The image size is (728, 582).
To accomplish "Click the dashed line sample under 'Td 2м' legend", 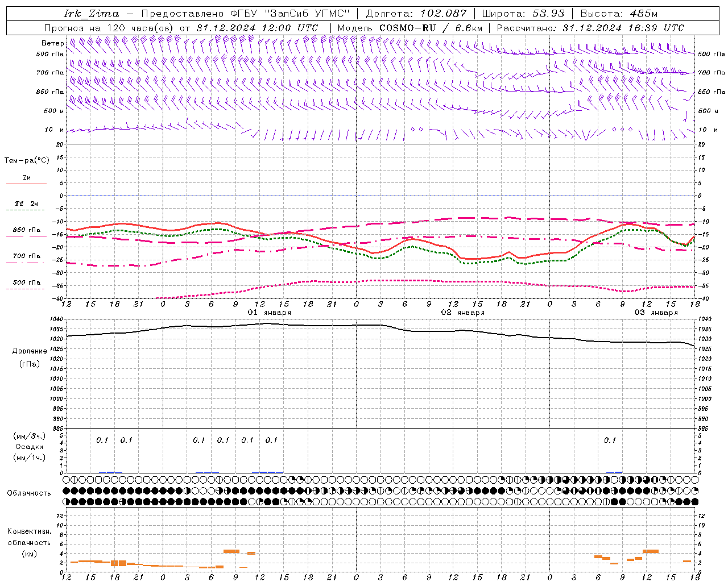I will coord(26,210).
